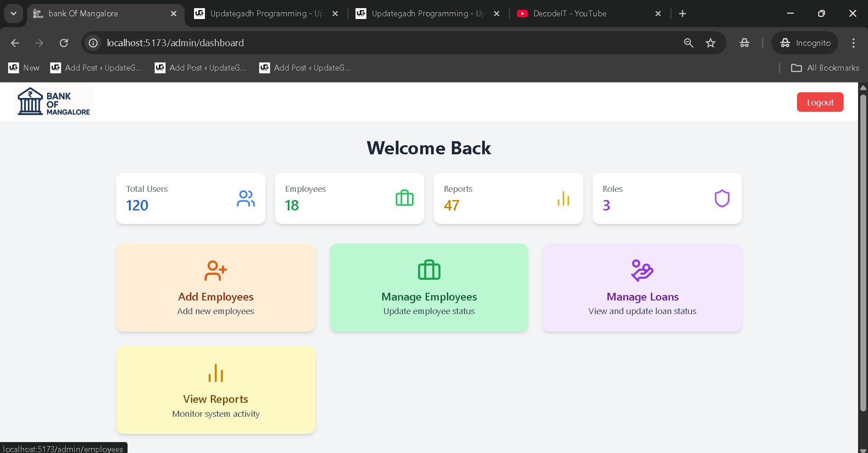This screenshot has width=868, height=453.
Task: Click the Manage Employees briefcase icon
Action: coord(428,270)
